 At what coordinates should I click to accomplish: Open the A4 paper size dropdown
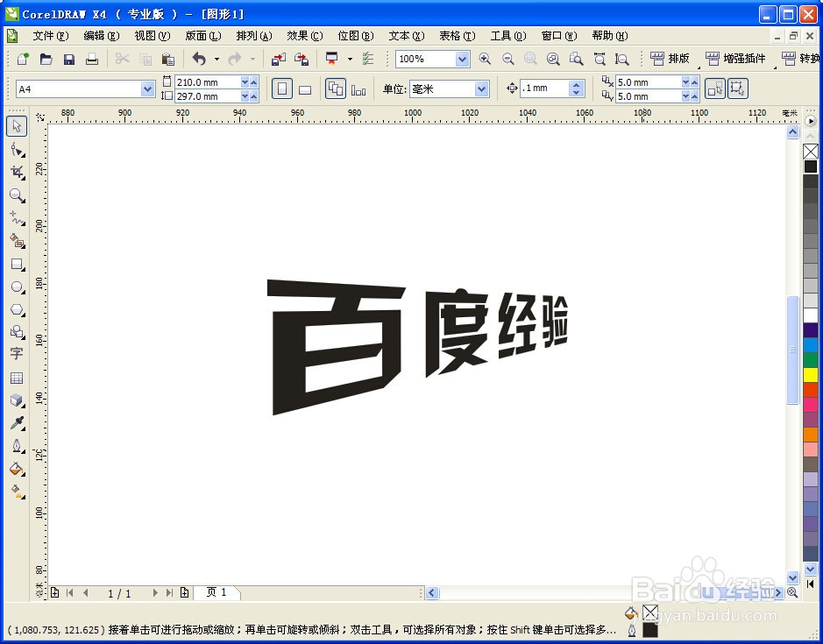[147, 89]
